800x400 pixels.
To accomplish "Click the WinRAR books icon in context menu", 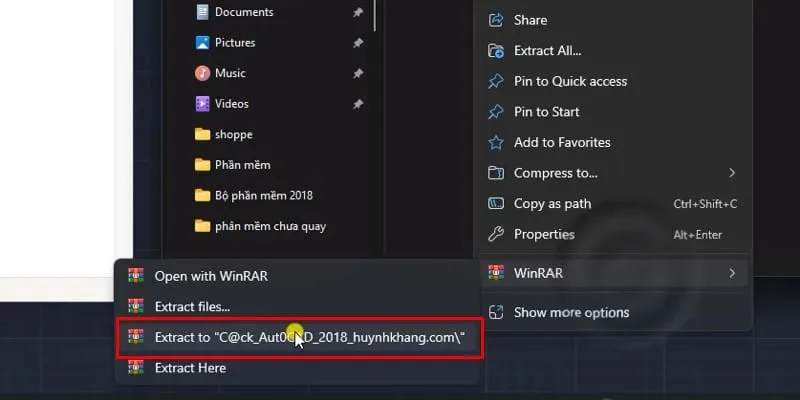I will pos(496,273).
